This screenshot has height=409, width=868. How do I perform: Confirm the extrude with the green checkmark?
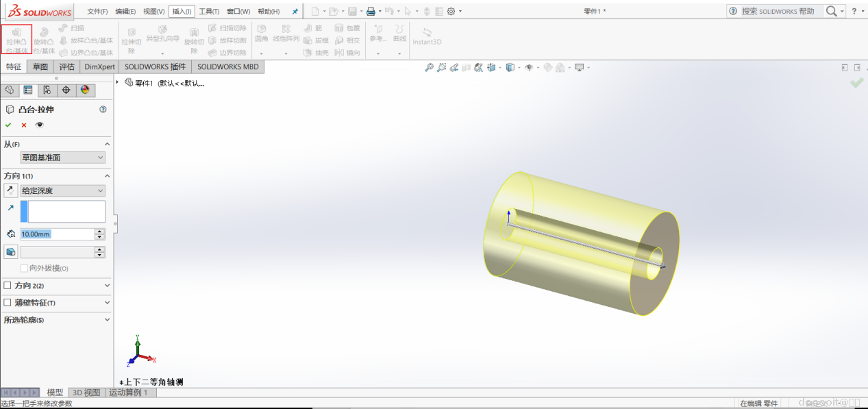[x=8, y=125]
